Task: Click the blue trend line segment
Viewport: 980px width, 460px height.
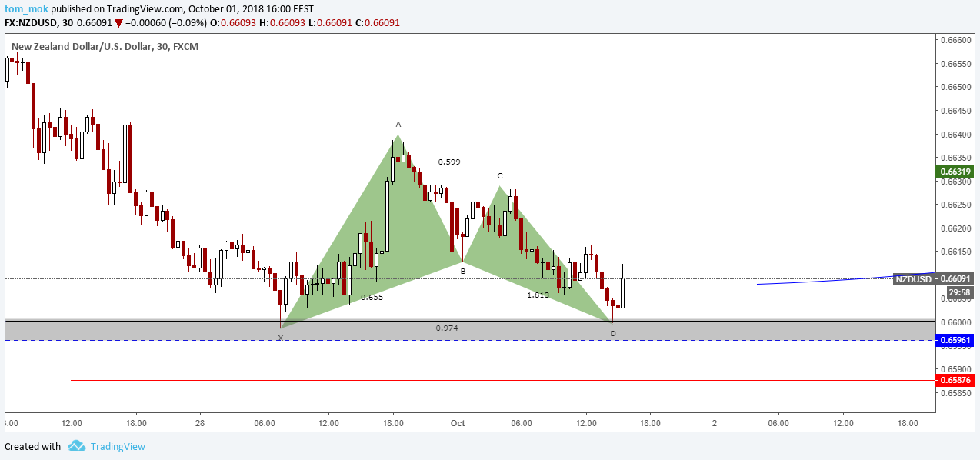Action: tap(845, 278)
